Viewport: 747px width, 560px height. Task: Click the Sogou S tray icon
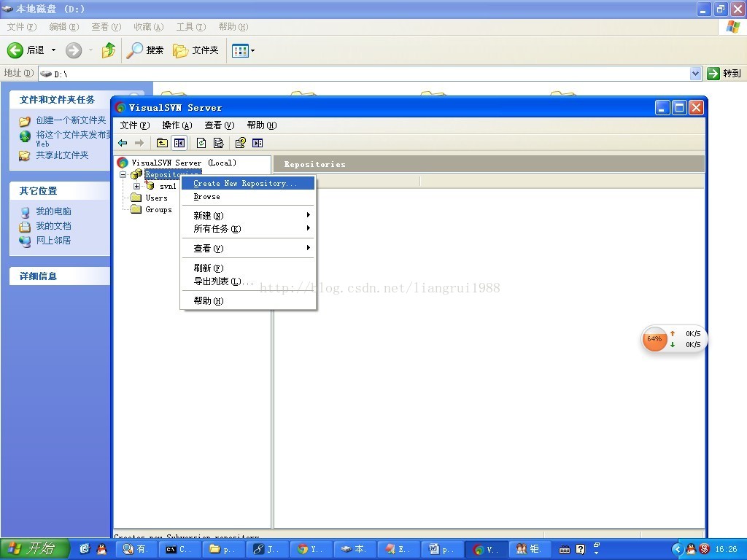[705, 550]
